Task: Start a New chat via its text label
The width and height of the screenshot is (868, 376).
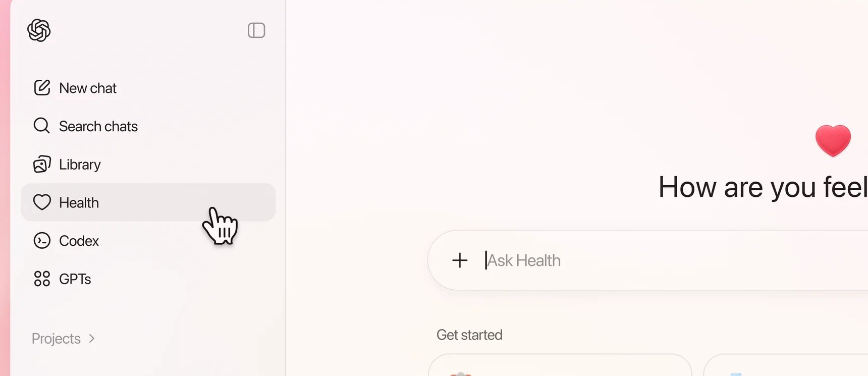Action: point(88,88)
